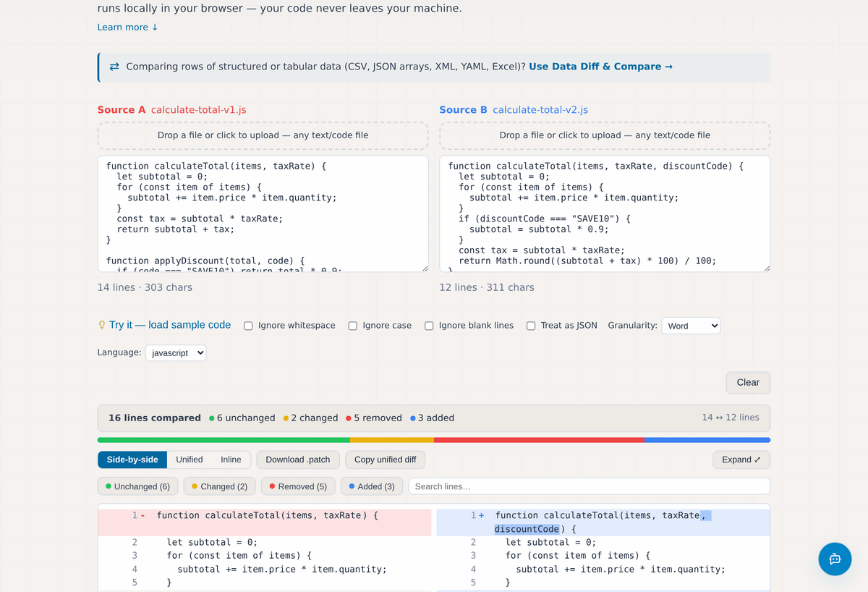The image size is (868, 592).
Task: Click the Source B textarea resize handle
Action: [x=766, y=268]
